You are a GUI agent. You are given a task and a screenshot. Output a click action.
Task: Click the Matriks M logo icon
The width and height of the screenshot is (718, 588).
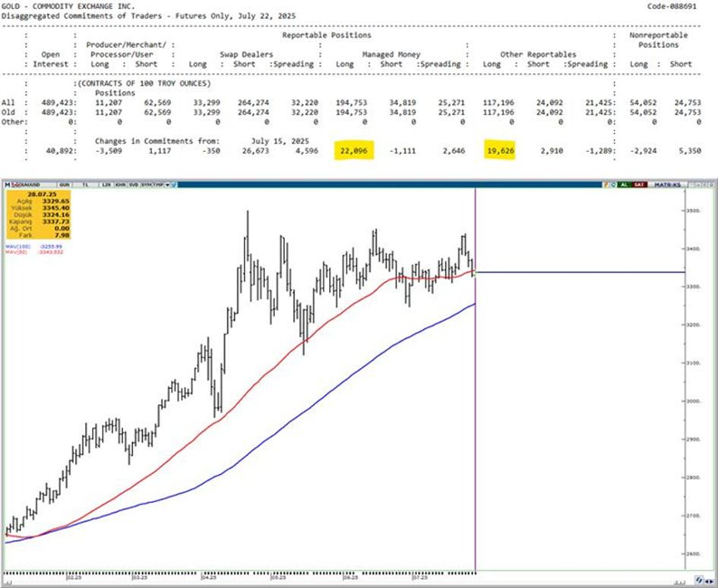(7, 185)
